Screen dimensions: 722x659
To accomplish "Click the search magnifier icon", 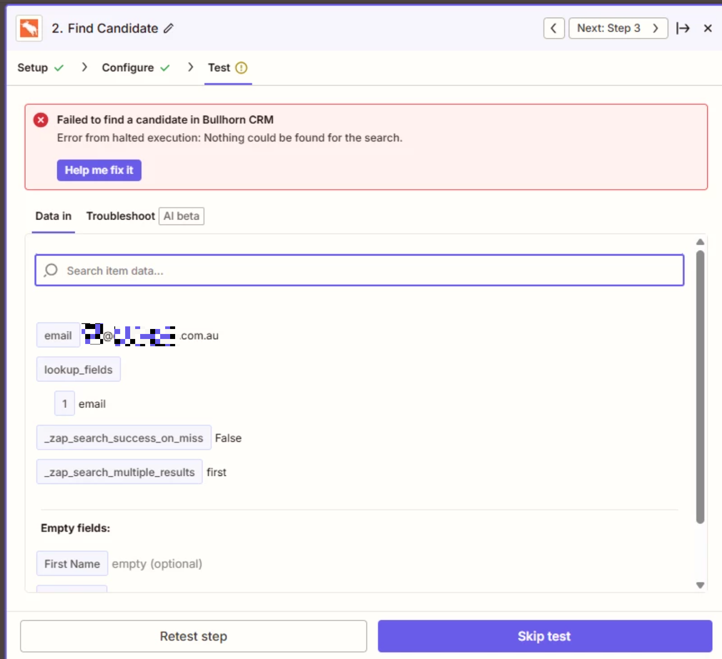I will click(51, 270).
